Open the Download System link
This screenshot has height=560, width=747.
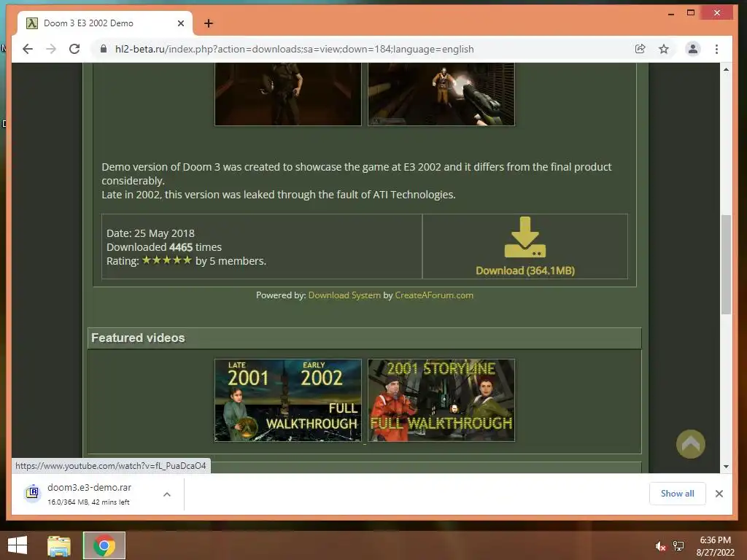[x=344, y=295]
